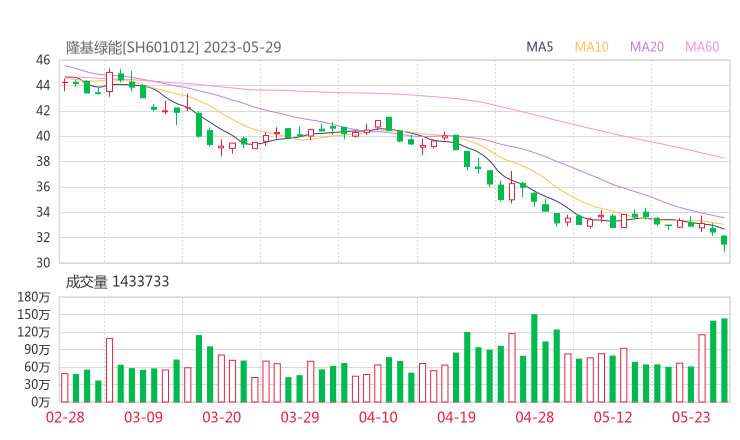Click the 40 price axis label
This screenshot has width=740, height=440.
click(43, 136)
